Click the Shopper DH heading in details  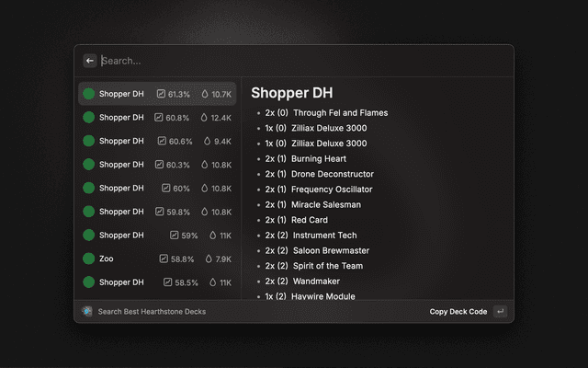point(292,92)
